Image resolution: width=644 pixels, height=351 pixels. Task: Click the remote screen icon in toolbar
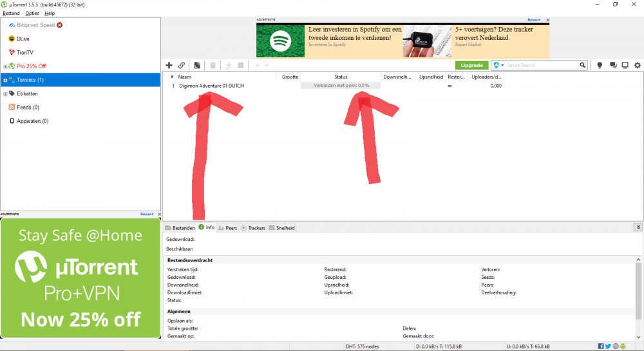click(x=625, y=65)
